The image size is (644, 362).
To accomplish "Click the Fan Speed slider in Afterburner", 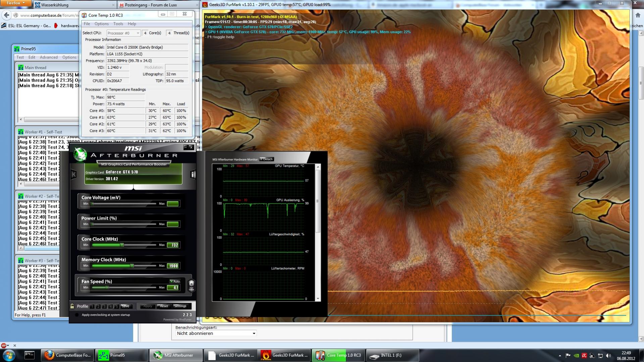I will click(124, 288).
